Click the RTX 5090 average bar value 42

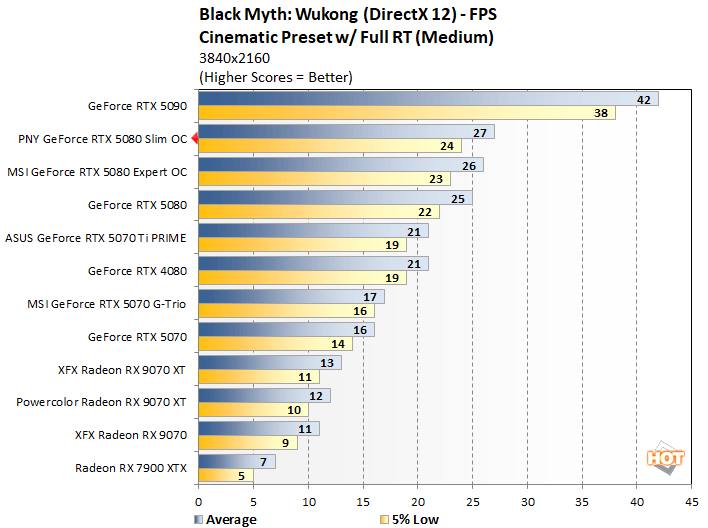[x=644, y=100]
